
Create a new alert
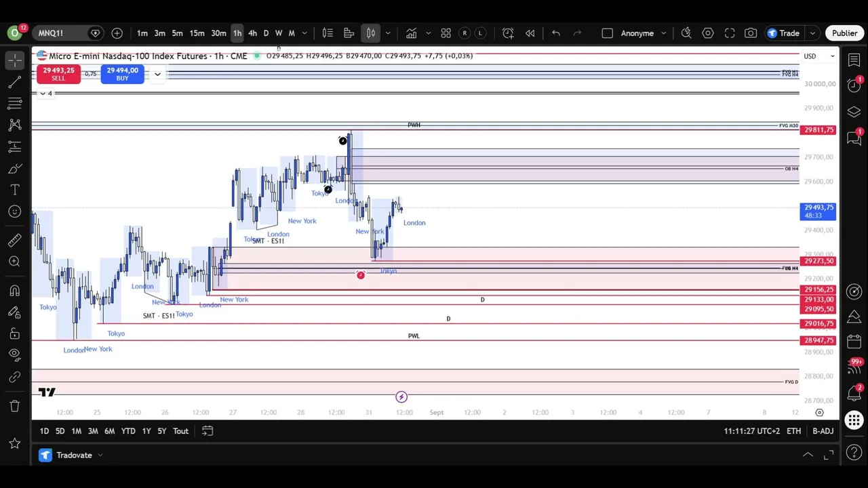[x=508, y=33]
